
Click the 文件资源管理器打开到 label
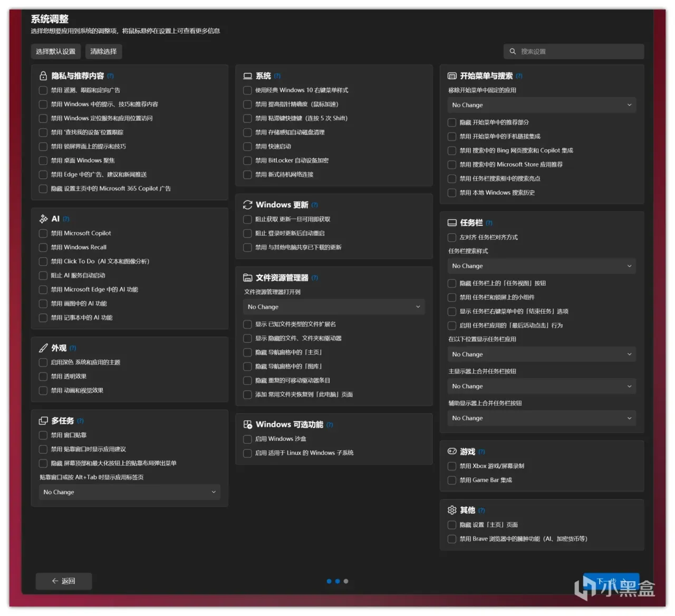(x=272, y=292)
